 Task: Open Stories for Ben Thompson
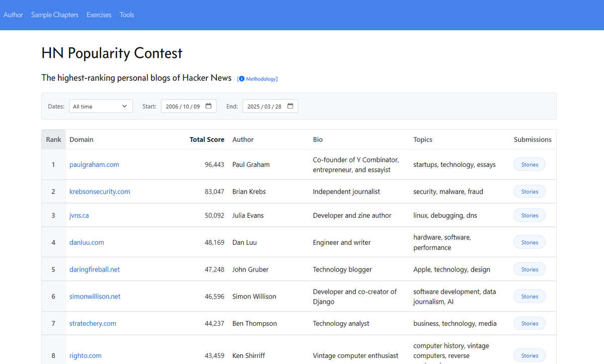click(530, 324)
